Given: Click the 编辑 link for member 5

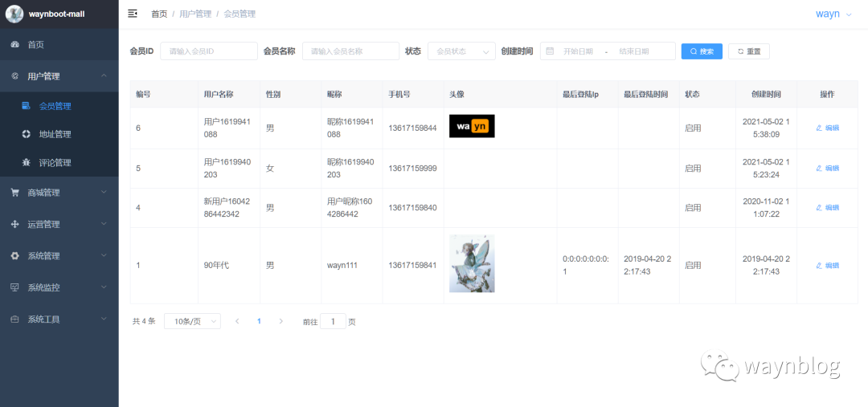Looking at the screenshot, I should tap(828, 168).
